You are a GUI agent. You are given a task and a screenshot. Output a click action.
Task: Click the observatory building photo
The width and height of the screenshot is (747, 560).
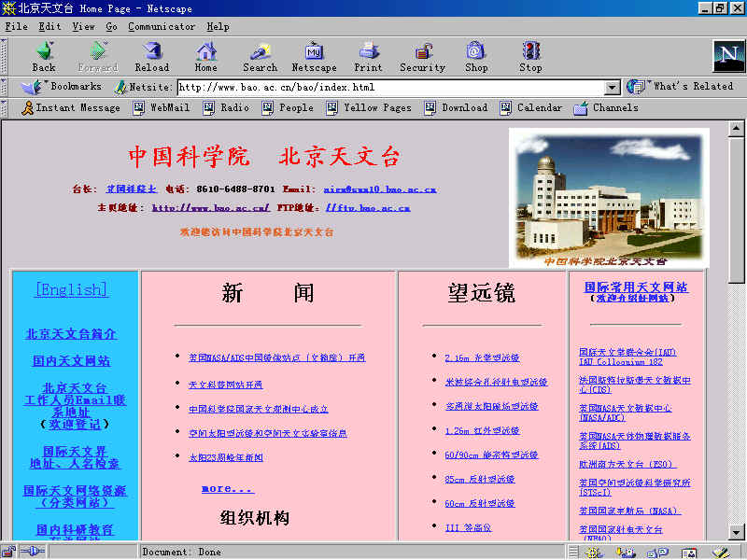tap(609, 198)
